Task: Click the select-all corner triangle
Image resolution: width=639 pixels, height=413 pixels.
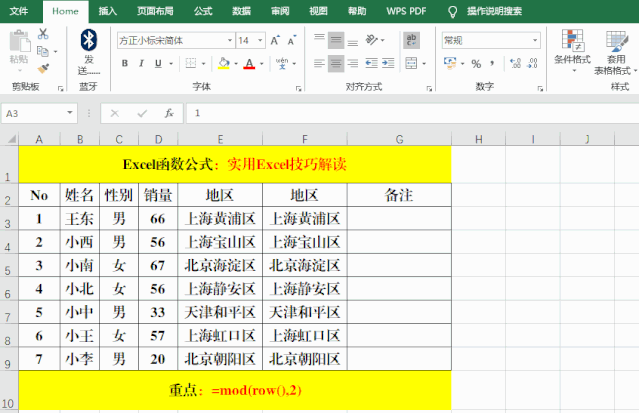Action: coord(11,139)
